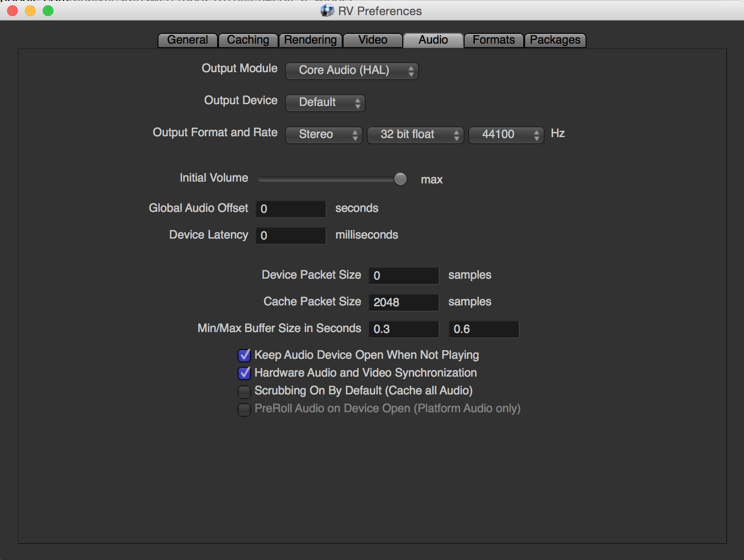This screenshot has height=560, width=744.
Task: Open the Output Module dropdown
Action: tap(352, 71)
